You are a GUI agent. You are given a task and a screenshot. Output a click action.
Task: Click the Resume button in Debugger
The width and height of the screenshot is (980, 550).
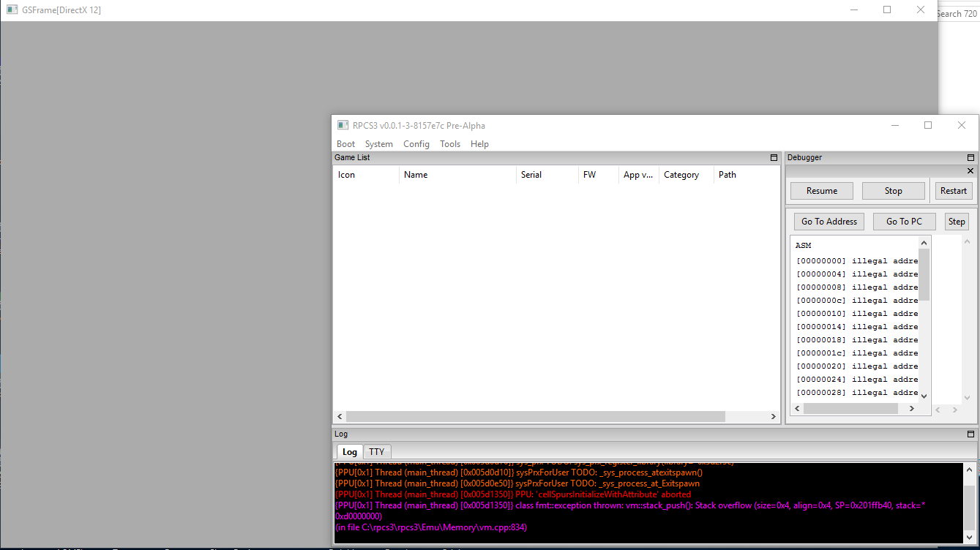[x=822, y=191]
